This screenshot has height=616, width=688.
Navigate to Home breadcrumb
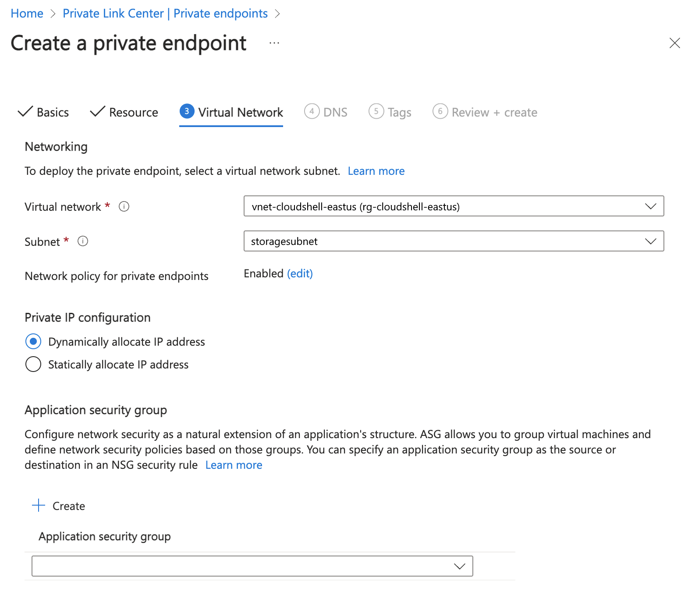27,14
